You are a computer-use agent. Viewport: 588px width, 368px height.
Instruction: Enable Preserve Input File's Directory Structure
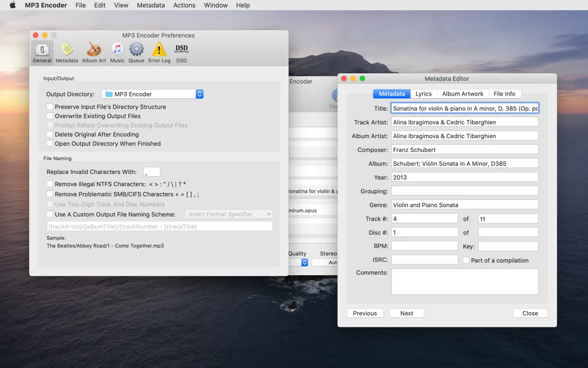(50, 107)
